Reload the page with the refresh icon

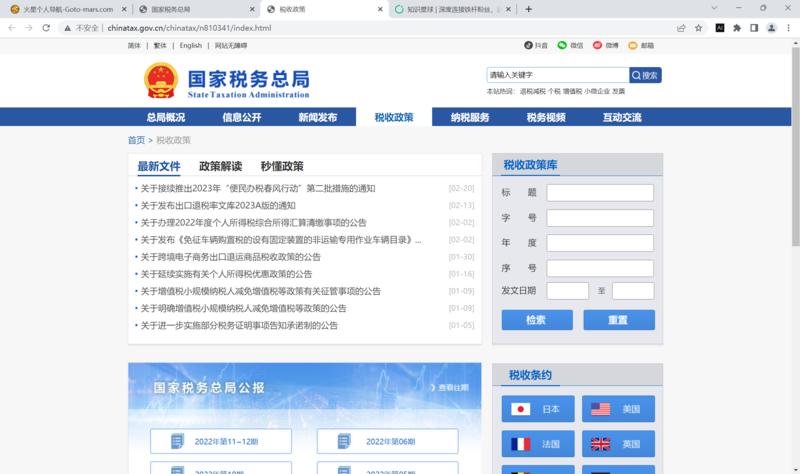[46, 28]
